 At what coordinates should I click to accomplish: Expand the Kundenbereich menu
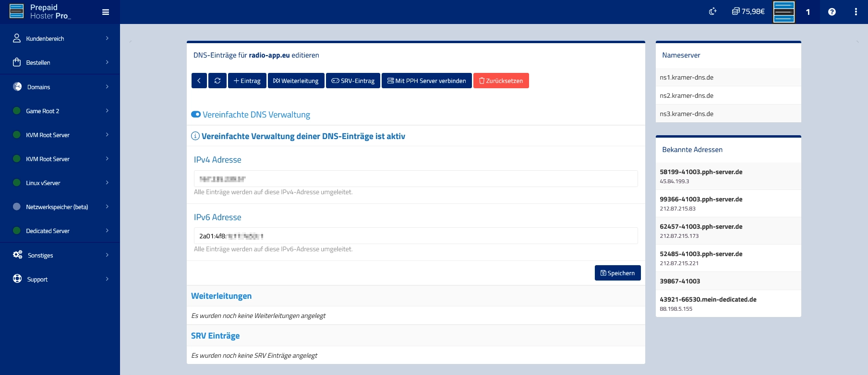[x=60, y=38]
